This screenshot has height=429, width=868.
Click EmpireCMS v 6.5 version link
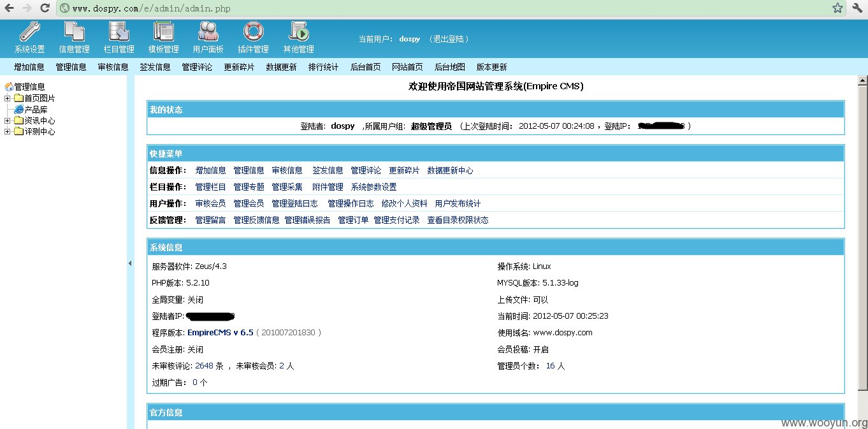(x=221, y=333)
